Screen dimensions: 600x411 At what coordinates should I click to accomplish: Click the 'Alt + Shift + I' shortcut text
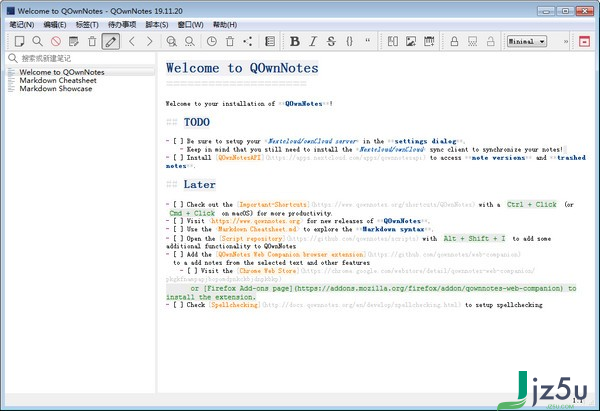click(474, 238)
